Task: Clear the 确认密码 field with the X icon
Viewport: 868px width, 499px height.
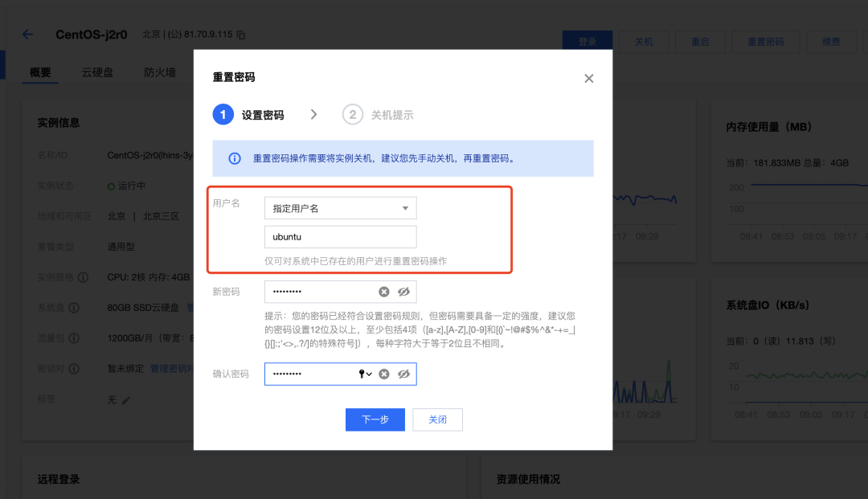Action: tap(383, 374)
